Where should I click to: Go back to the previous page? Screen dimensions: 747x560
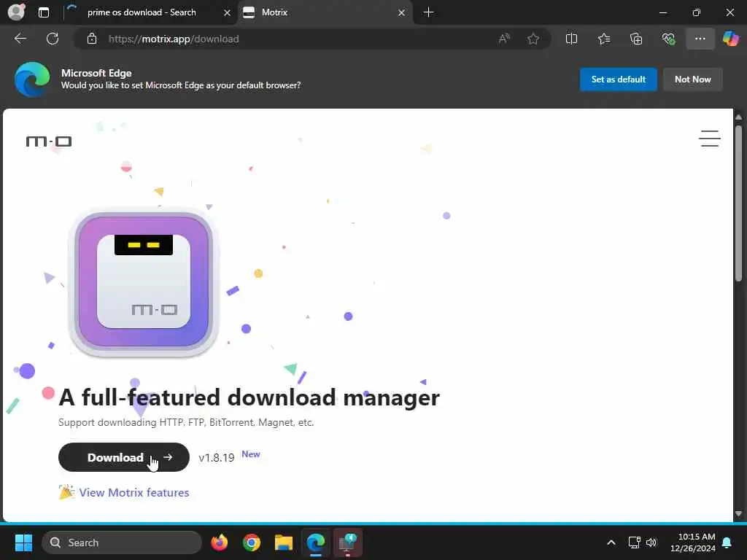coord(20,39)
